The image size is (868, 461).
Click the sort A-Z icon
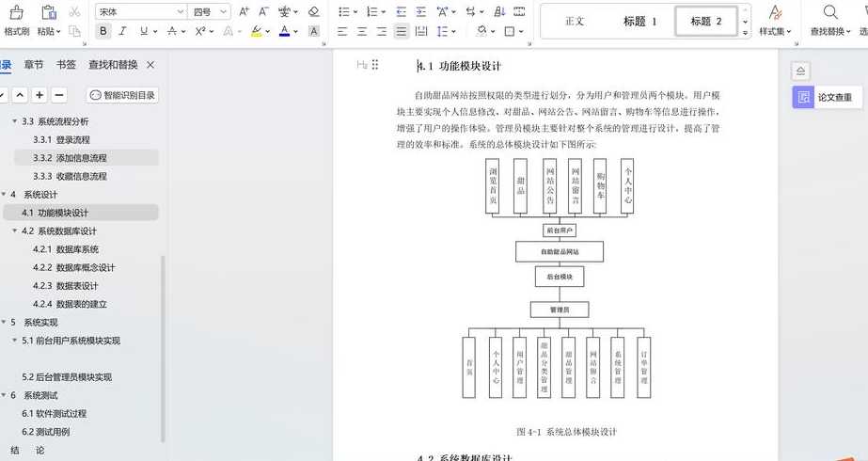pos(499,11)
